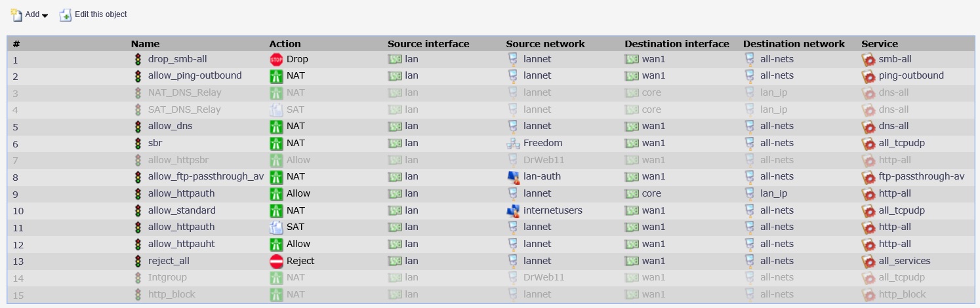Click the smb-all service icon
980x308 pixels.
(868, 59)
